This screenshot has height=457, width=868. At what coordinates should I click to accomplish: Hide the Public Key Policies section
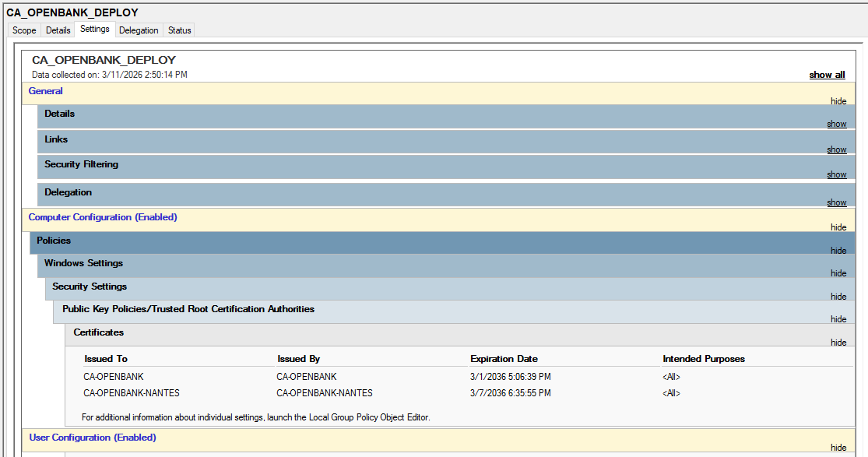pyautogui.click(x=838, y=319)
